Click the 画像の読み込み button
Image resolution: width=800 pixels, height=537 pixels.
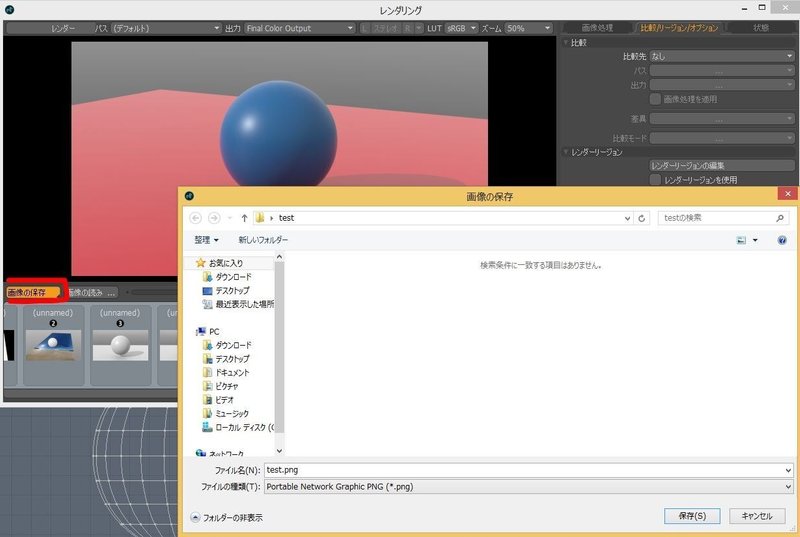click(92, 292)
